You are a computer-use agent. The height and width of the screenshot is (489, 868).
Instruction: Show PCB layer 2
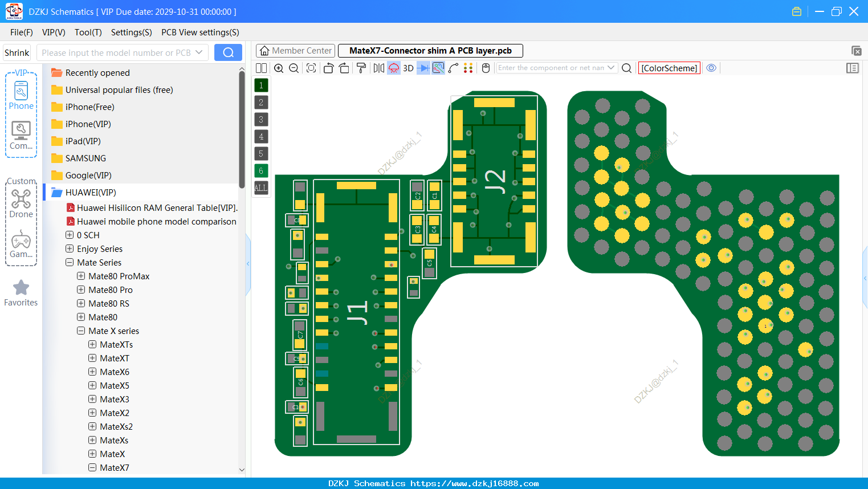(x=261, y=103)
